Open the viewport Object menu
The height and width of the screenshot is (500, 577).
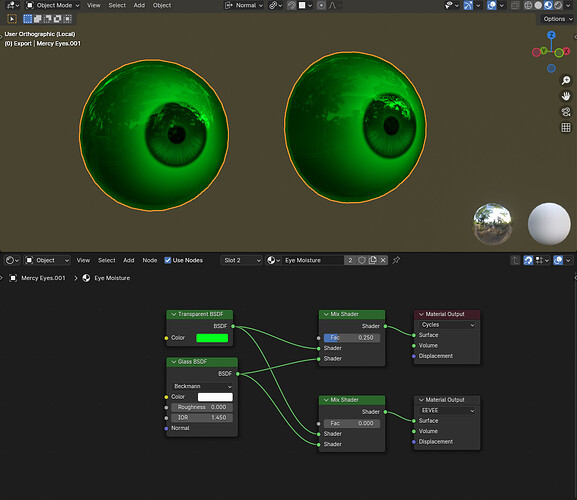tap(162, 5)
